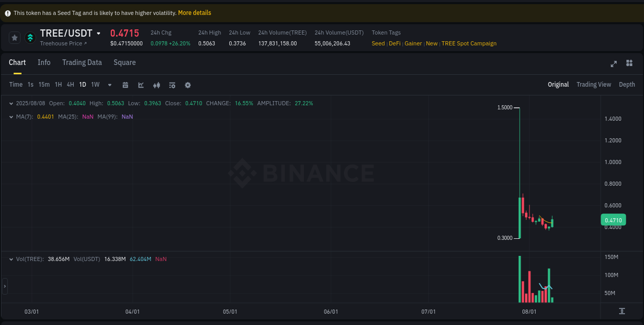Expand chart to fullscreen with arrows icon
The height and width of the screenshot is (325, 644).
614,63
